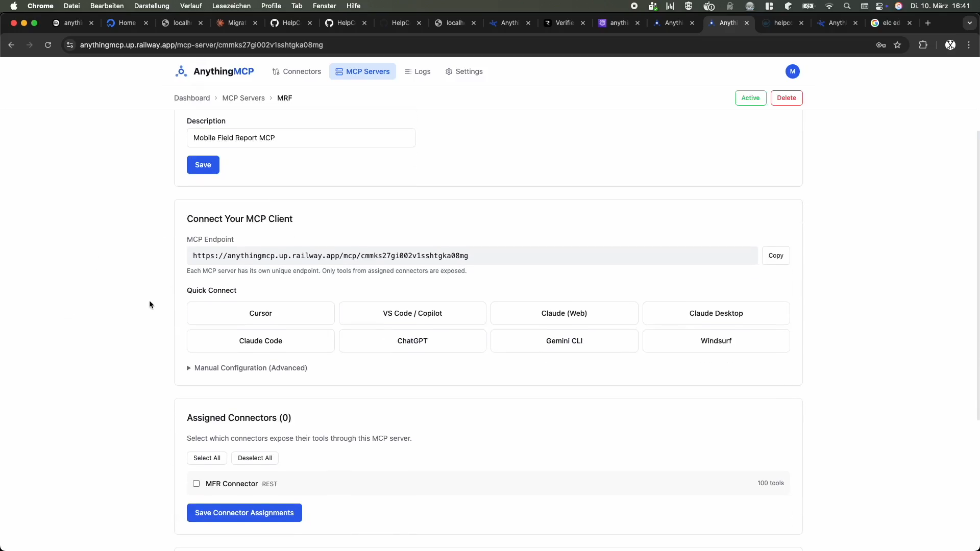Click the Description input field
Image resolution: width=980 pixels, height=551 pixels.
[301, 138]
